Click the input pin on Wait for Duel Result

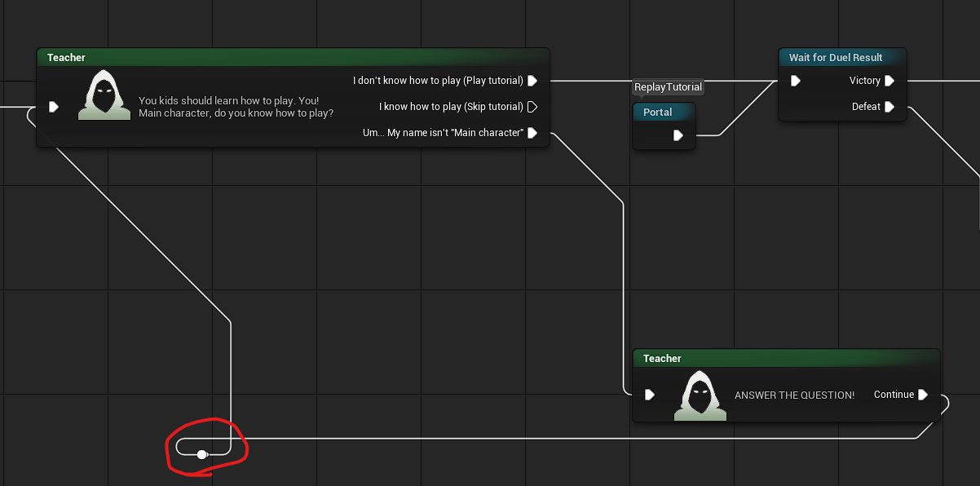pyautogui.click(x=795, y=81)
